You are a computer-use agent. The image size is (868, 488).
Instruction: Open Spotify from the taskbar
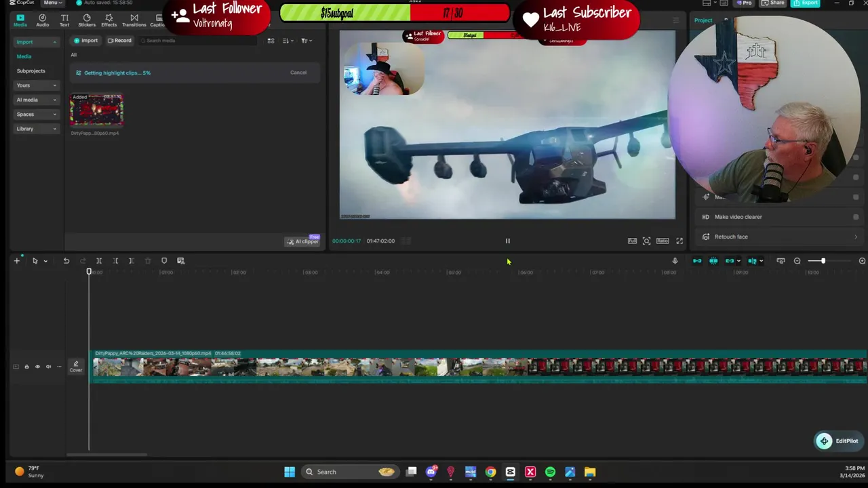click(550, 472)
